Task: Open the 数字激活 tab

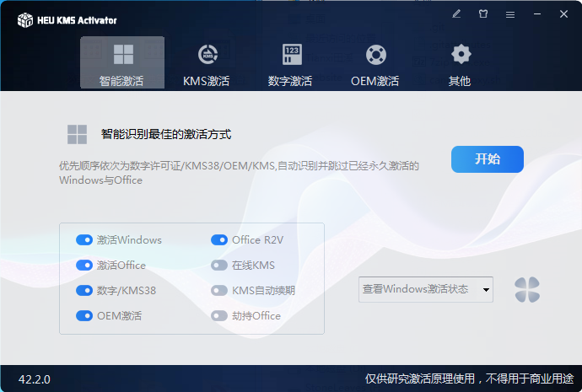Action: (x=290, y=65)
